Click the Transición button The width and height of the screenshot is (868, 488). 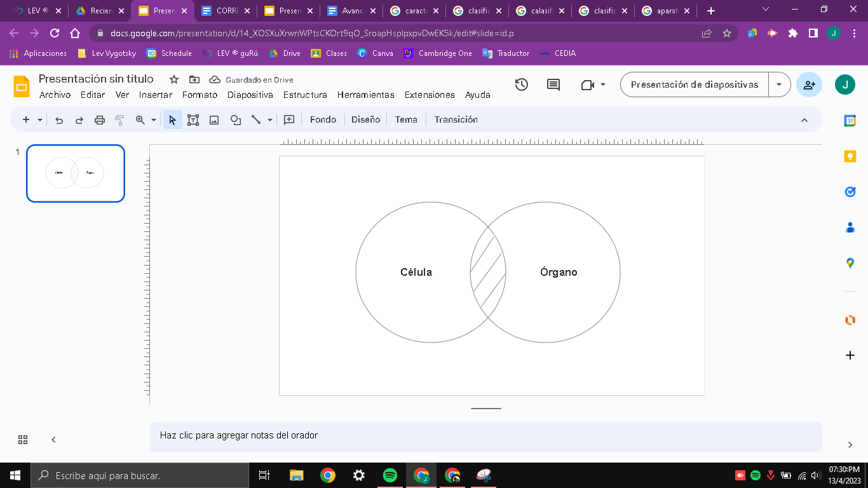[x=456, y=119]
